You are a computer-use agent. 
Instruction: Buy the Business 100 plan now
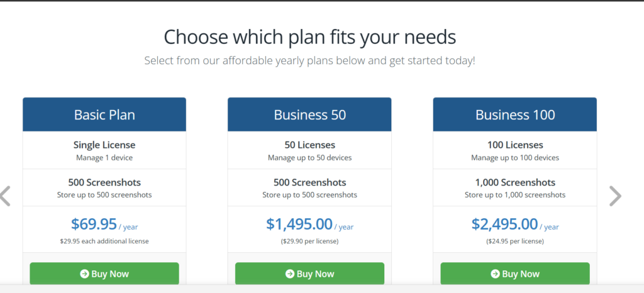click(515, 274)
